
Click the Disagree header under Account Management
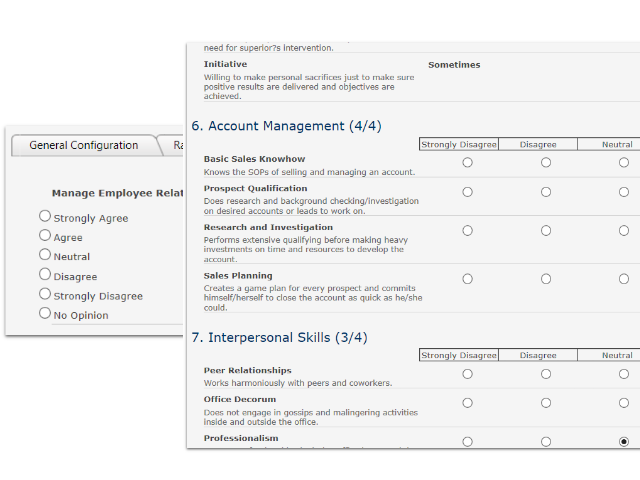tap(538, 144)
